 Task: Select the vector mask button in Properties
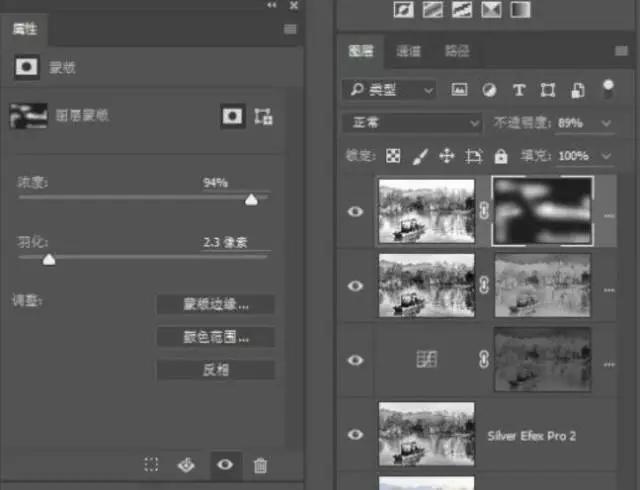click(x=264, y=116)
